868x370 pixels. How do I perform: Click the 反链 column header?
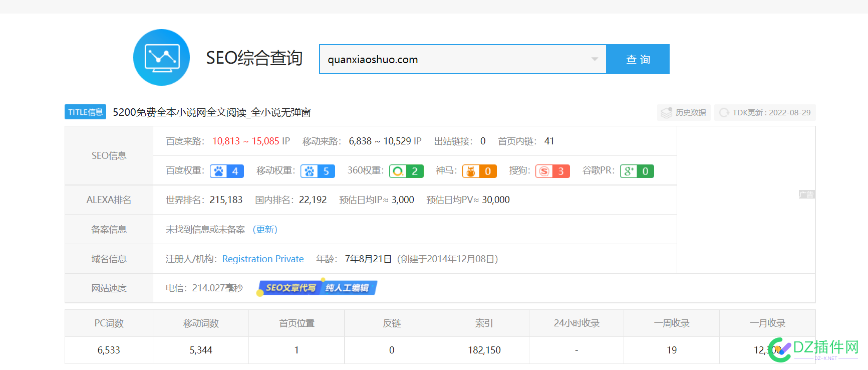(x=392, y=323)
